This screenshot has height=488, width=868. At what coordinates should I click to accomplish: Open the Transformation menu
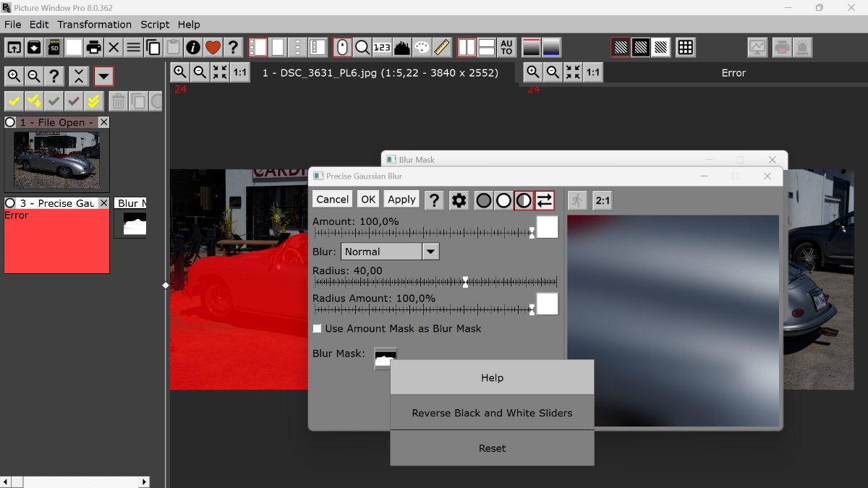[x=94, y=25]
